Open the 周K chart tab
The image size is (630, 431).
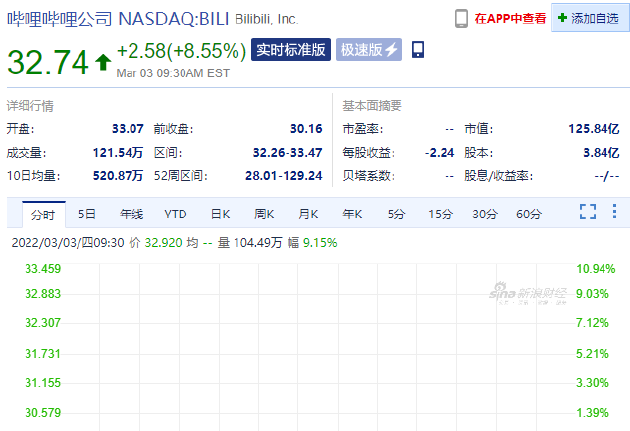point(264,214)
